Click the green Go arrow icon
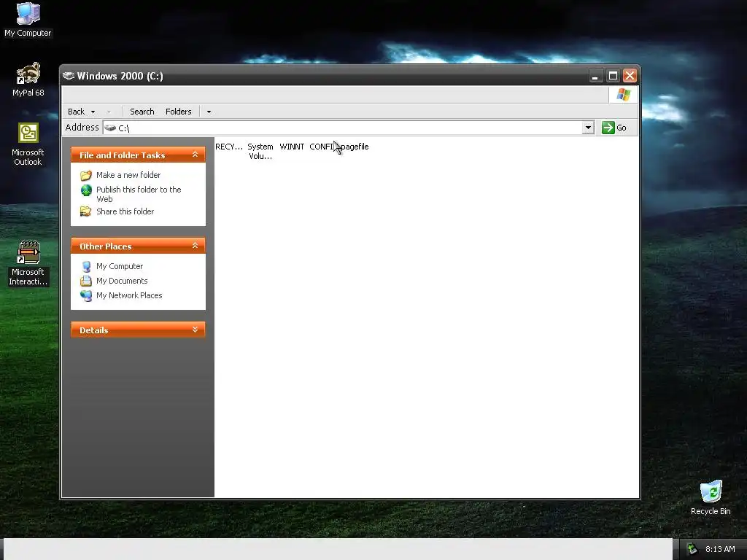Screen dimensions: 747x560 coord(608,128)
